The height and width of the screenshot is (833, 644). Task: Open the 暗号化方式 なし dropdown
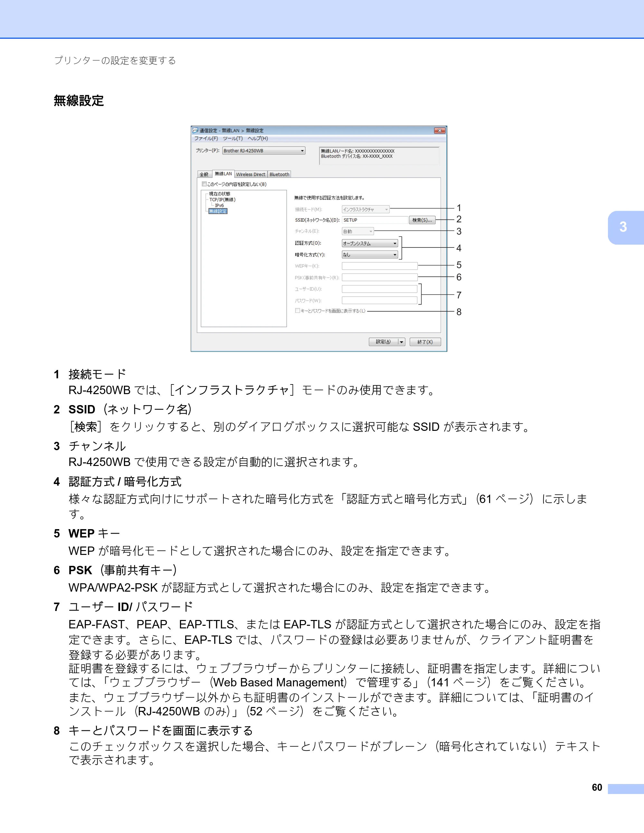click(x=370, y=254)
